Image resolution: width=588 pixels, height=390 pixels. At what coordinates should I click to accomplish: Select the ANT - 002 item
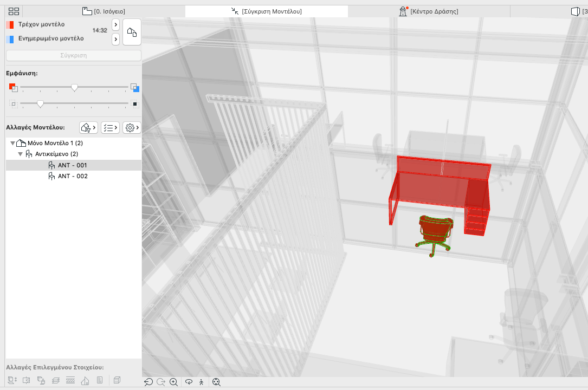[74, 176]
